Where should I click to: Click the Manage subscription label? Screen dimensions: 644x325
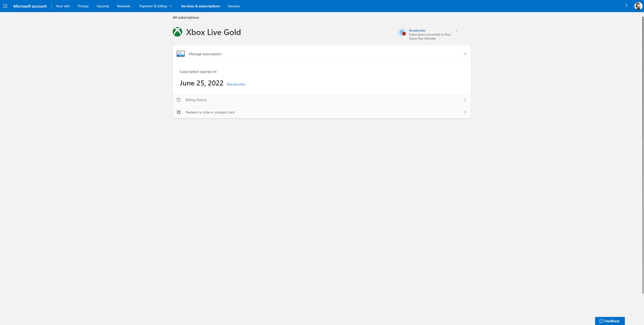coord(205,54)
